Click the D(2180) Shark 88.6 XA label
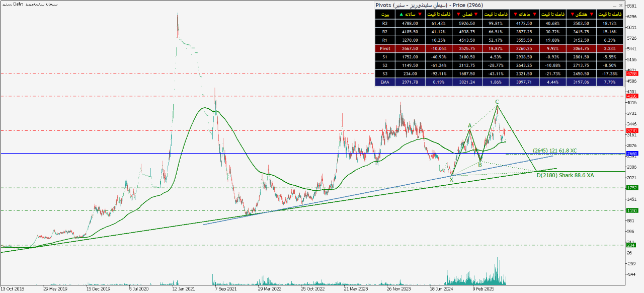The height and width of the screenshot is (293, 644). [565, 175]
